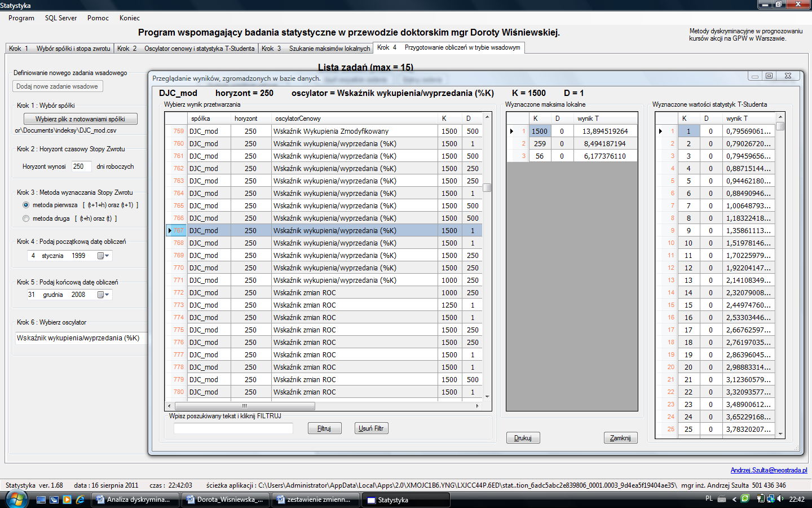Open Andrzej.Szulta@neostrada.pl email link
This screenshot has height=508, width=812.
(x=769, y=470)
